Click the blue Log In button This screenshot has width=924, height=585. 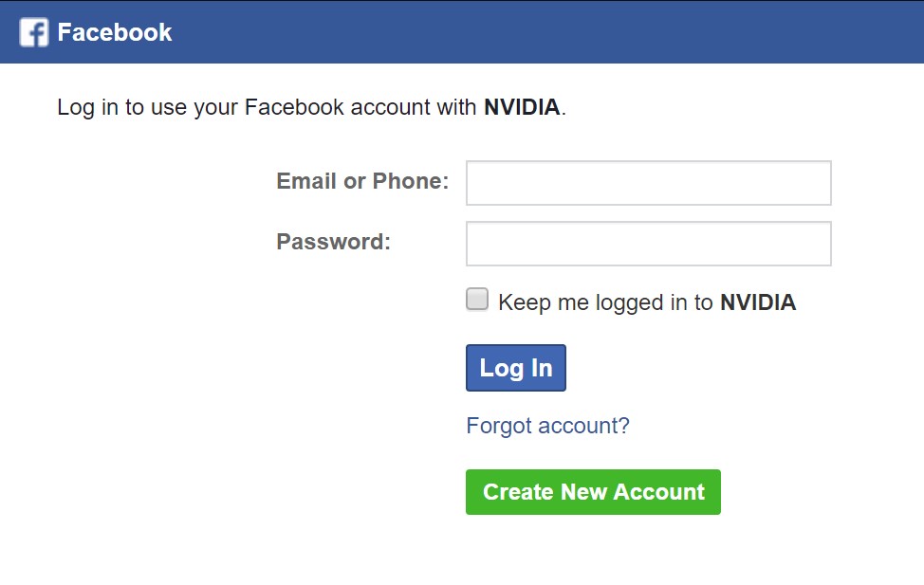(x=516, y=368)
